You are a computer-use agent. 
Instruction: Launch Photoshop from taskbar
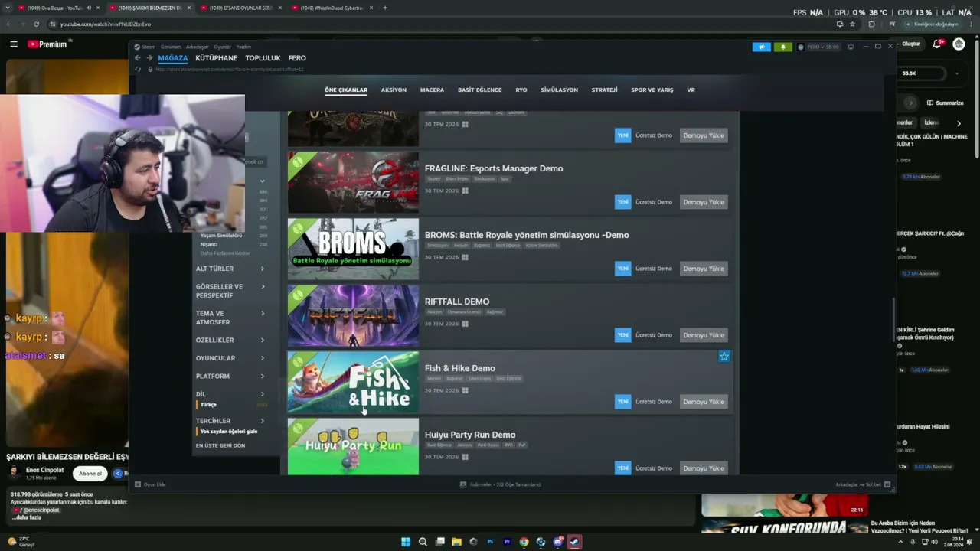click(x=490, y=542)
